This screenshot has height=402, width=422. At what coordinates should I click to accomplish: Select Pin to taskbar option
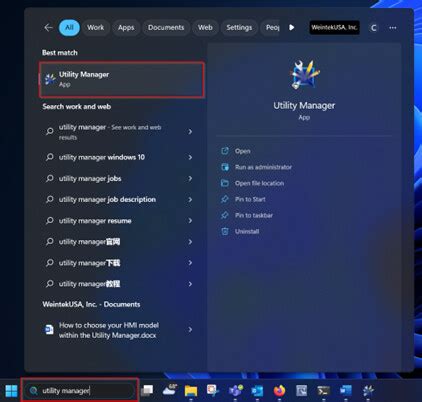coord(254,215)
